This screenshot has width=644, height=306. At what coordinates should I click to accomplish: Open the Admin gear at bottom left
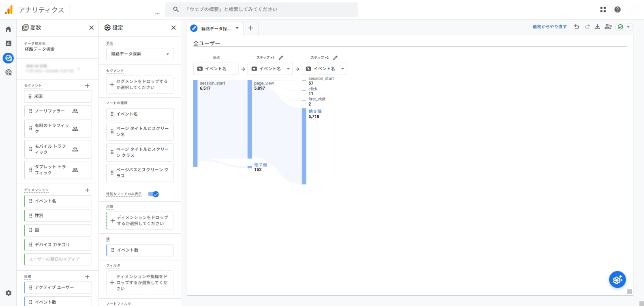8,293
